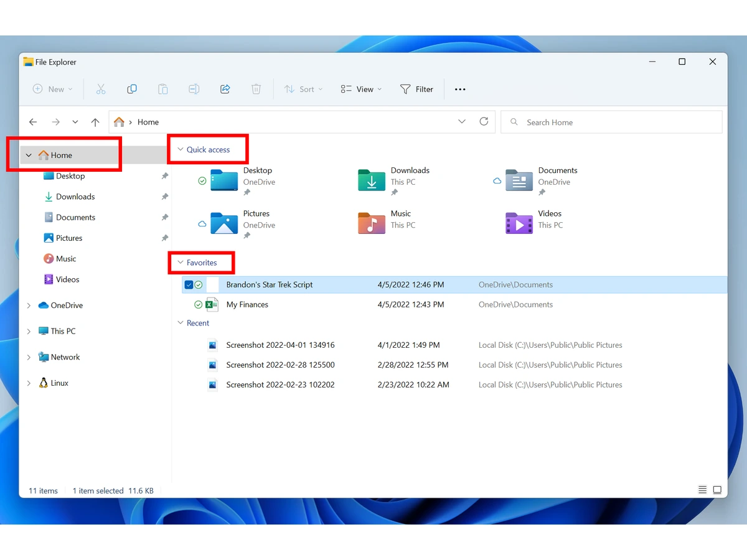The height and width of the screenshot is (560, 747).
Task: Open the Desktop folder in Quick access
Action: click(x=224, y=180)
